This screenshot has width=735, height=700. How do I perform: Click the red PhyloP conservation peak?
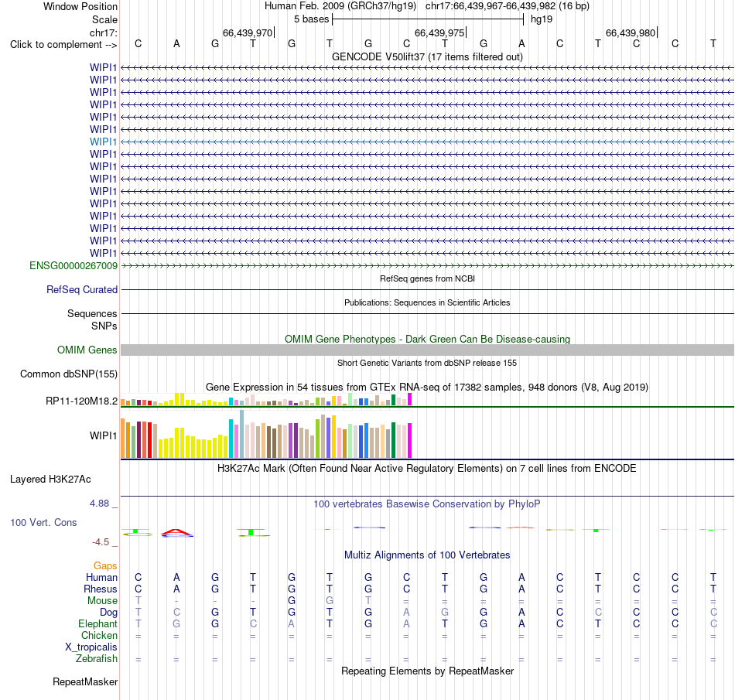176,532
